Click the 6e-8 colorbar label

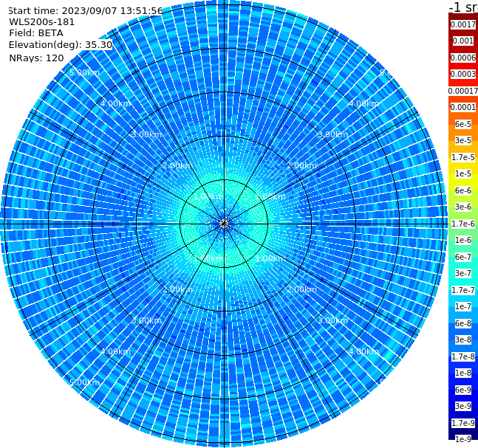[463, 323]
